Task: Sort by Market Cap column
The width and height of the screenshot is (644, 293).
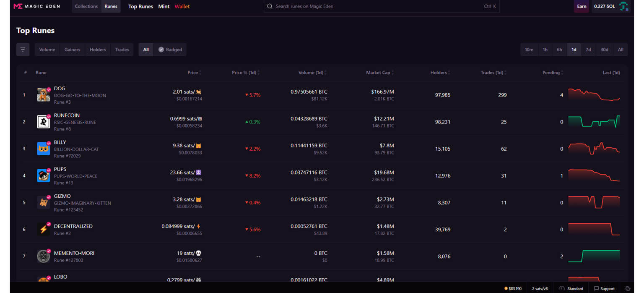Action: pyautogui.click(x=380, y=73)
